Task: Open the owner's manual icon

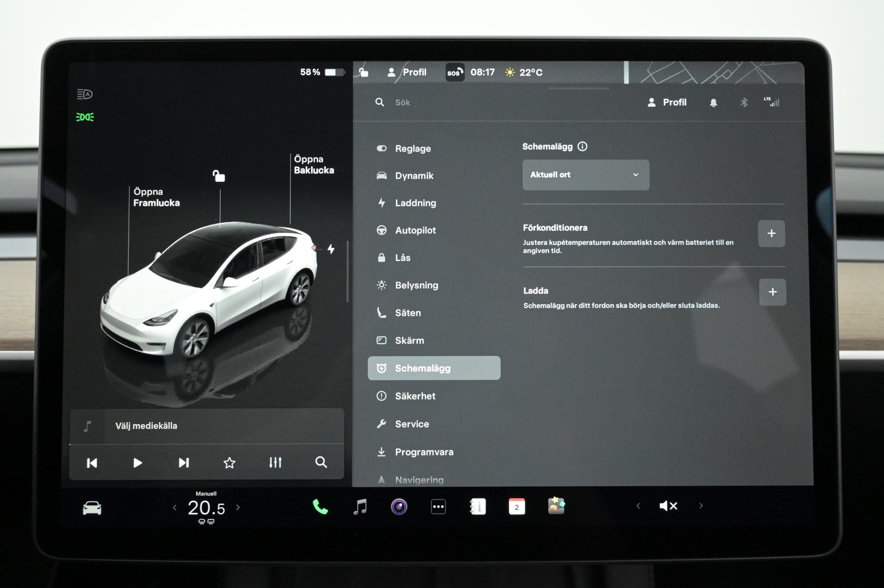Action: point(478,507)
